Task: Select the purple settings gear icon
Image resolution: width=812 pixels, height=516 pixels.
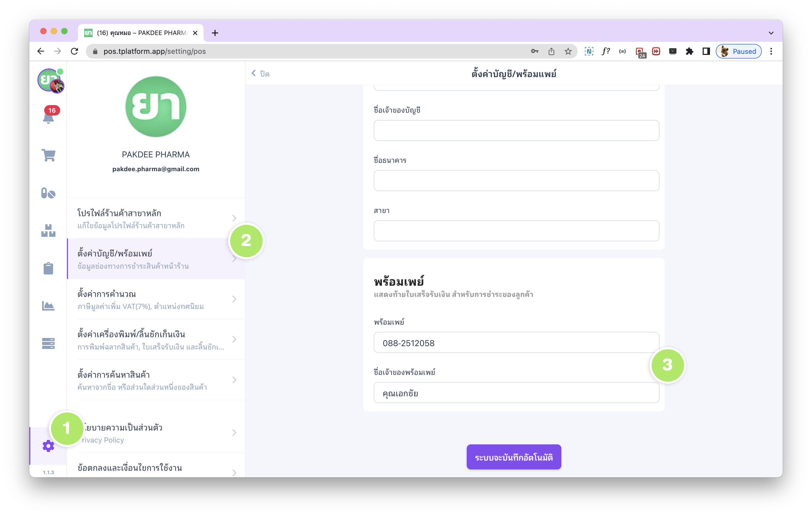Action: click(48, 446)
